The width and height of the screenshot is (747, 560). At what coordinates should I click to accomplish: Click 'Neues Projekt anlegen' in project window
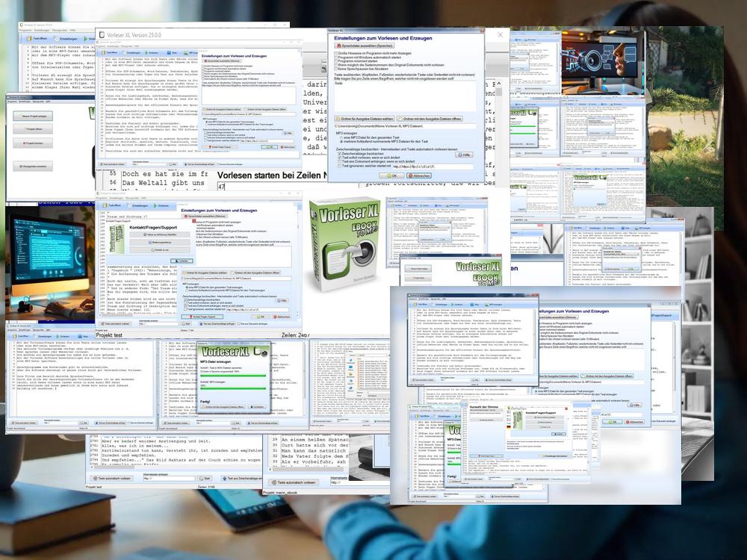click(33, 116)
